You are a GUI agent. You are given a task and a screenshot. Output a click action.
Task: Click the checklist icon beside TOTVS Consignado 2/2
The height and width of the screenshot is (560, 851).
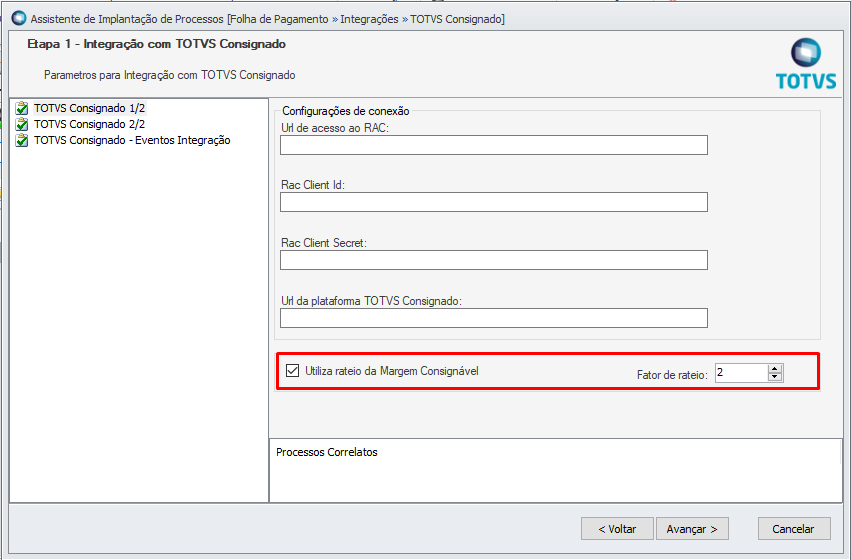pyautogui.click(x=22, y=124)
